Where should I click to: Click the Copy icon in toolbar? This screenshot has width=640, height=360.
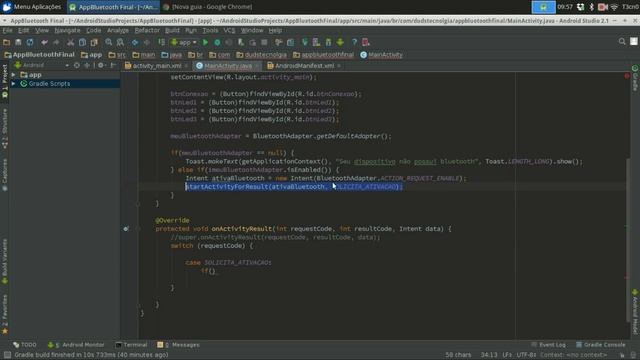click(x=82, y=42)
